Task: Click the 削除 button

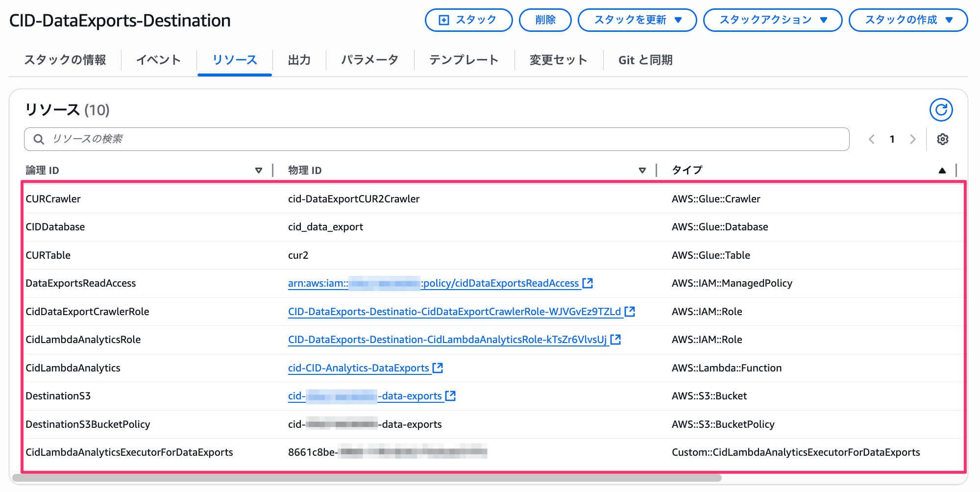Action: (x=545, y=20)
